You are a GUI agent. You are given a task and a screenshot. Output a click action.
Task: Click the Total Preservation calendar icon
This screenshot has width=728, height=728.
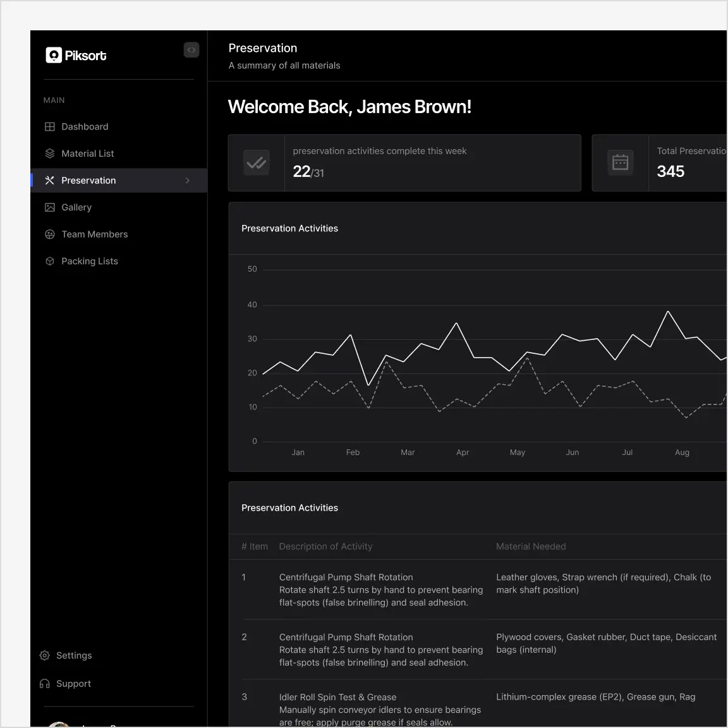[x=620, y=162]
